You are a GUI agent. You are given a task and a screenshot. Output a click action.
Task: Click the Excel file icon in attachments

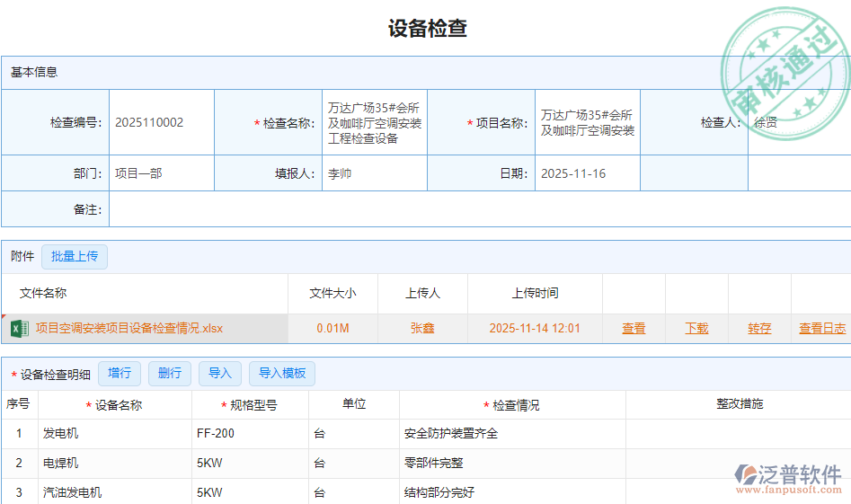tap(19, 329)
